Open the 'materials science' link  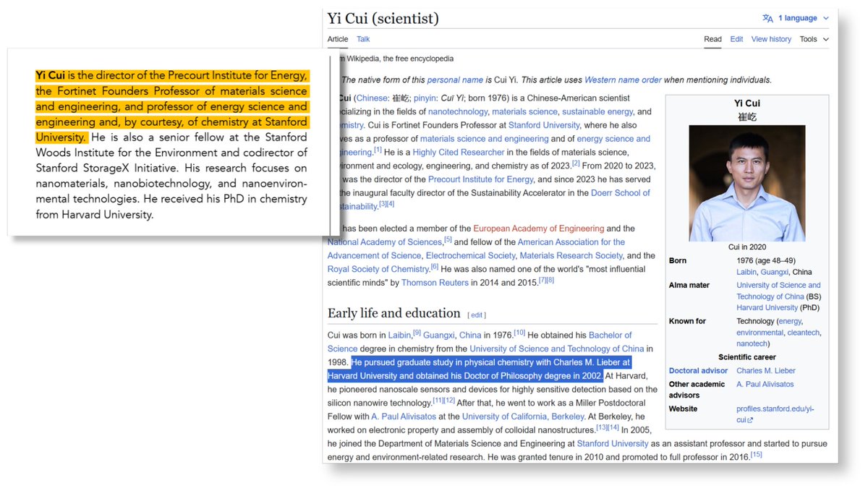pos(526,111)
